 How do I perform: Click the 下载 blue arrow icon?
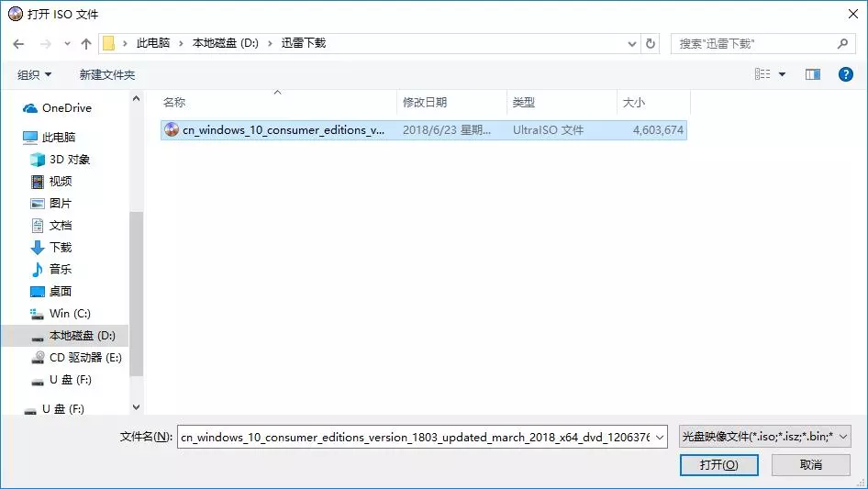[x=37, y=248]
